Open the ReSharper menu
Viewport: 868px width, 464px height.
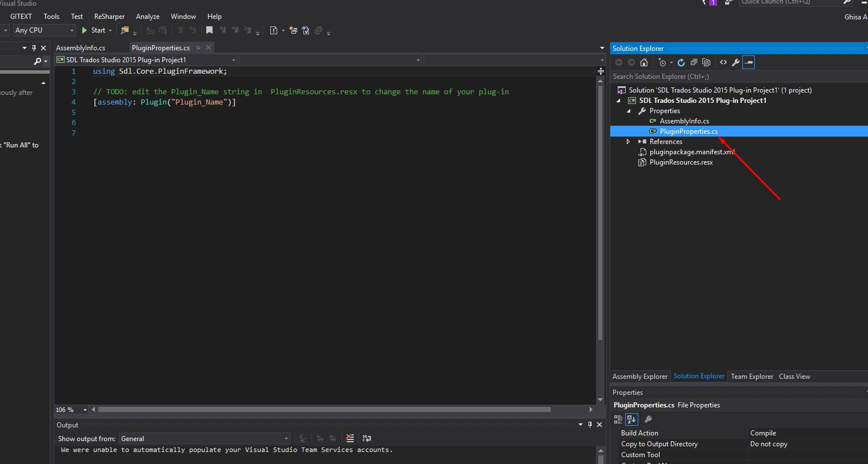tap(109, 17)
